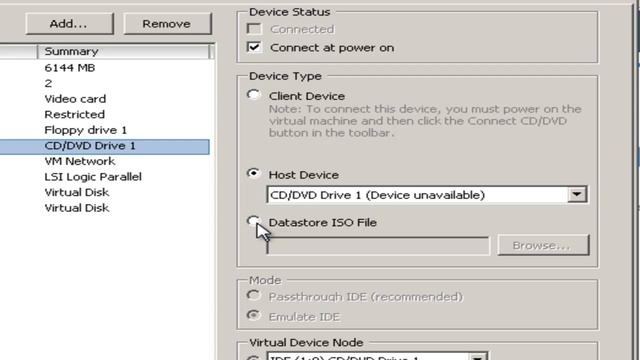Select the VM Network row
640x360 pixels.
[x=105, y=161]
